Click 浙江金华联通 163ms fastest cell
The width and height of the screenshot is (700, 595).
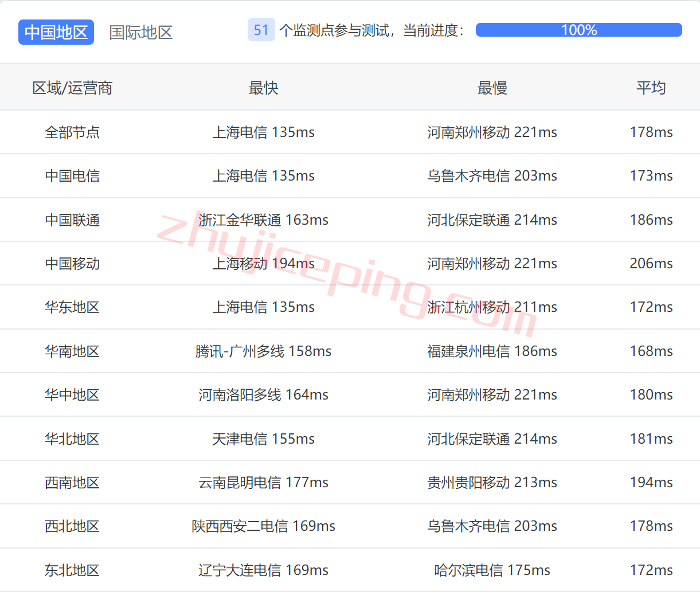coord(264,220)
